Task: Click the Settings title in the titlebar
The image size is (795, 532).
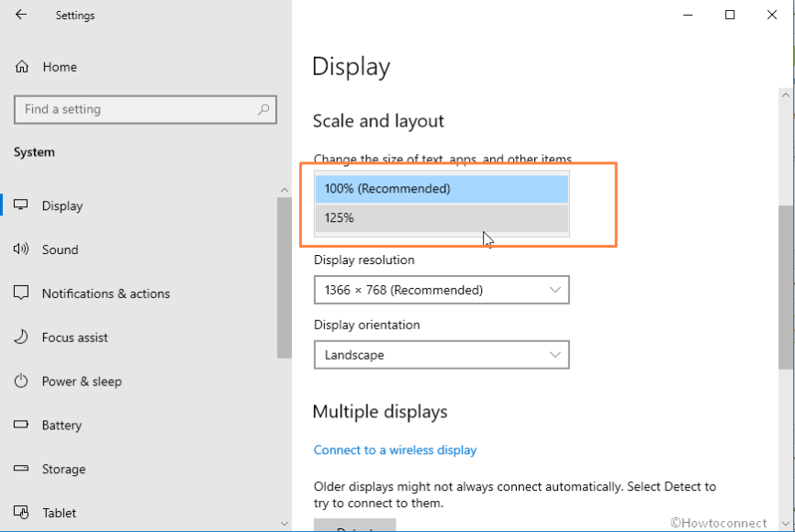Action: (x=74, y=15)
